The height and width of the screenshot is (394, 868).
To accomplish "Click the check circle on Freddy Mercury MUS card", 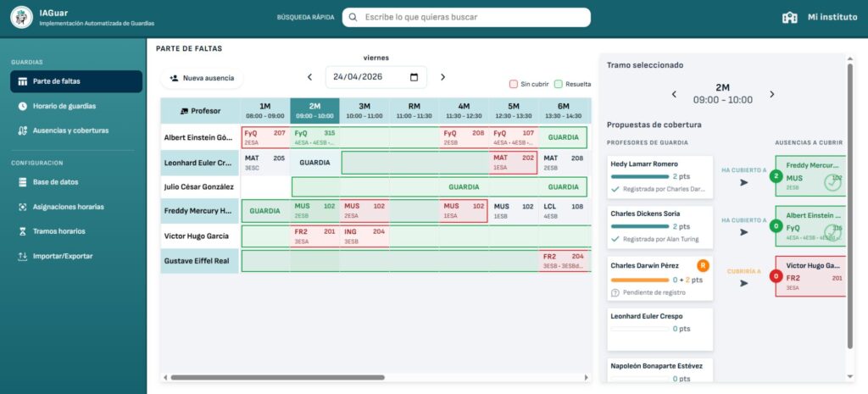I will coord(832,183).
